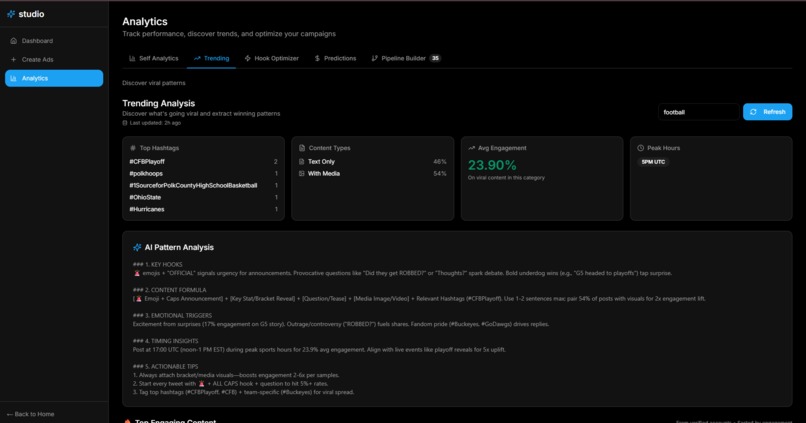Click the studio logo icon
806x423 pixels.
(x=11, y=14)
